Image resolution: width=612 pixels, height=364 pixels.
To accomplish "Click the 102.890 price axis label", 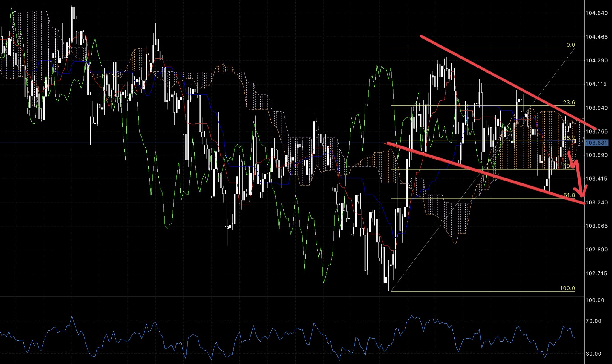I will [x=596, y=250].
